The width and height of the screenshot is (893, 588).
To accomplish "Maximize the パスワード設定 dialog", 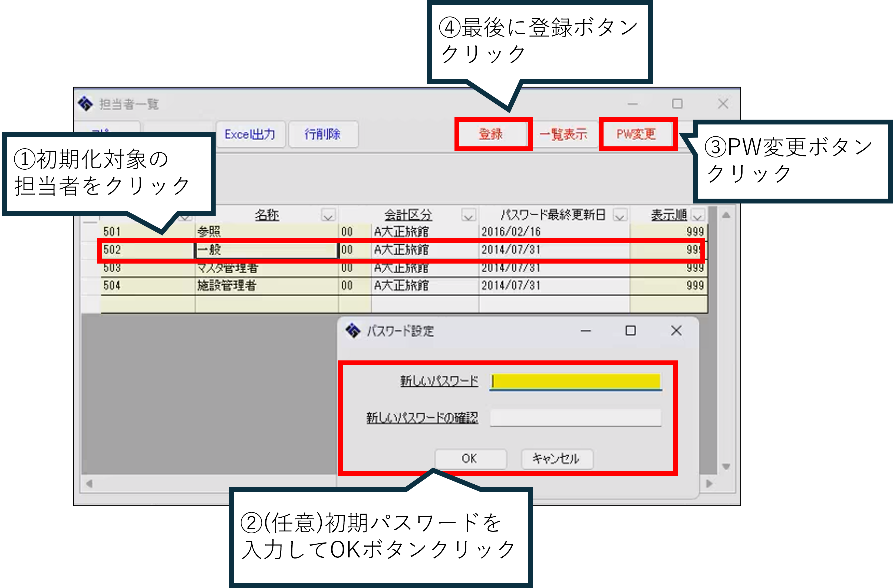I will [x=630, y=331].
